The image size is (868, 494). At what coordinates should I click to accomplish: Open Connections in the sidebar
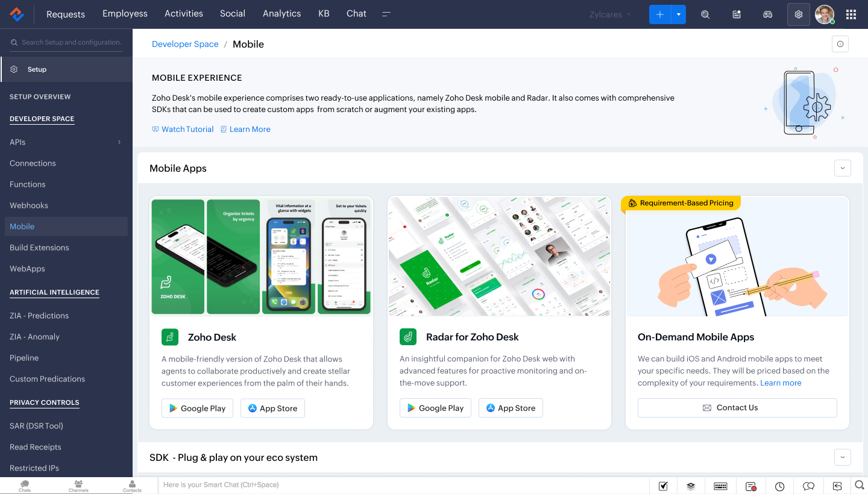click(x=33, y=163)
